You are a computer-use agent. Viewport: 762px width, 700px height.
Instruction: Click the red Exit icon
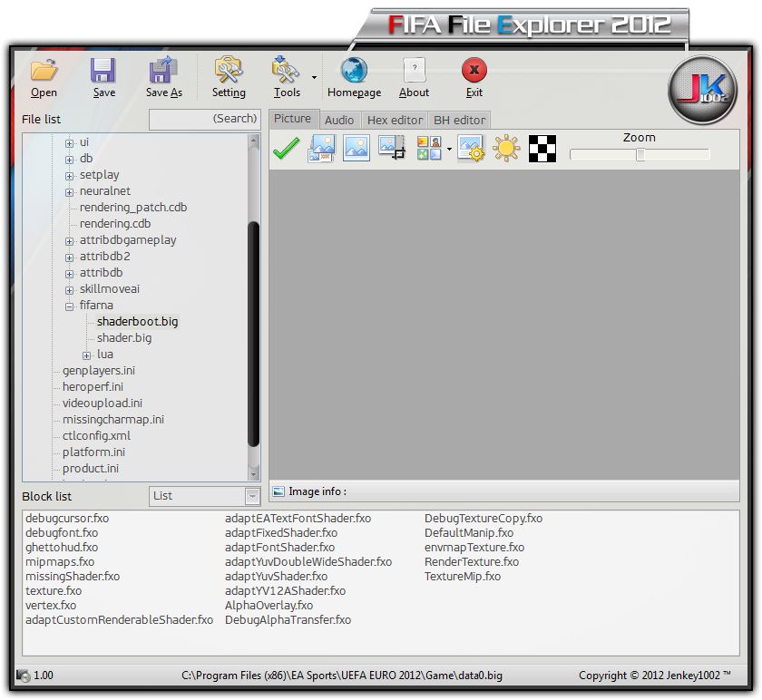[474, 72]
